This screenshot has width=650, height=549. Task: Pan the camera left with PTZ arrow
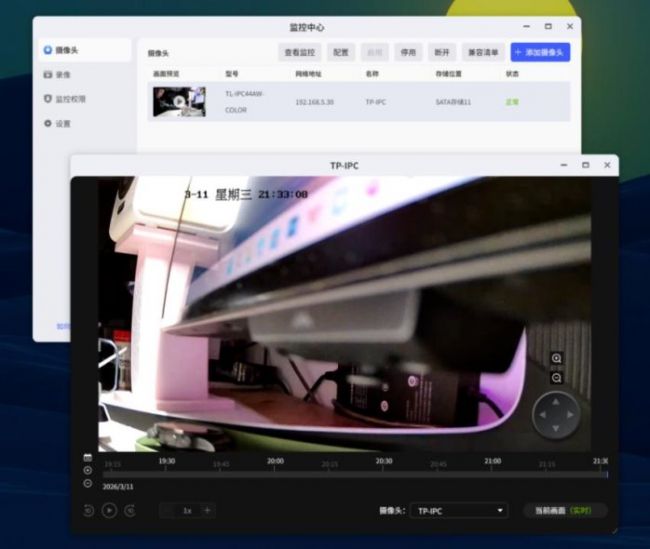pos(541,413)
